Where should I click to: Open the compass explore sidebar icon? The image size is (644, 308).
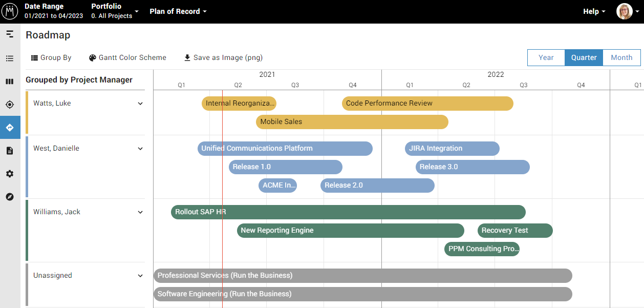10,197
